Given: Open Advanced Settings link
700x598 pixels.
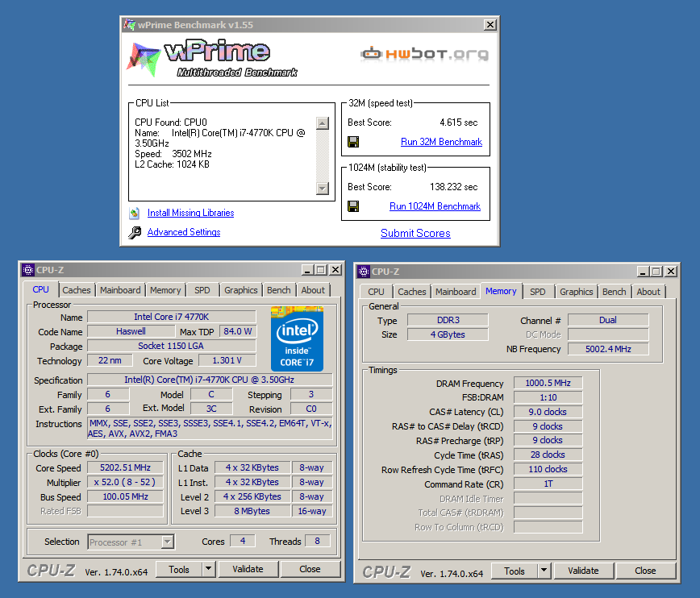Looking at the screenshot, I should [x=184, y=232].
